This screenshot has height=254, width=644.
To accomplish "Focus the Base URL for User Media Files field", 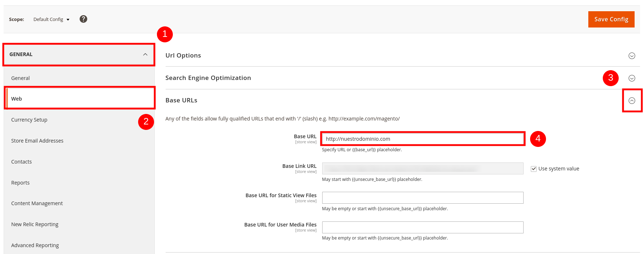I will pyautogui.click(x=423, y=227).
